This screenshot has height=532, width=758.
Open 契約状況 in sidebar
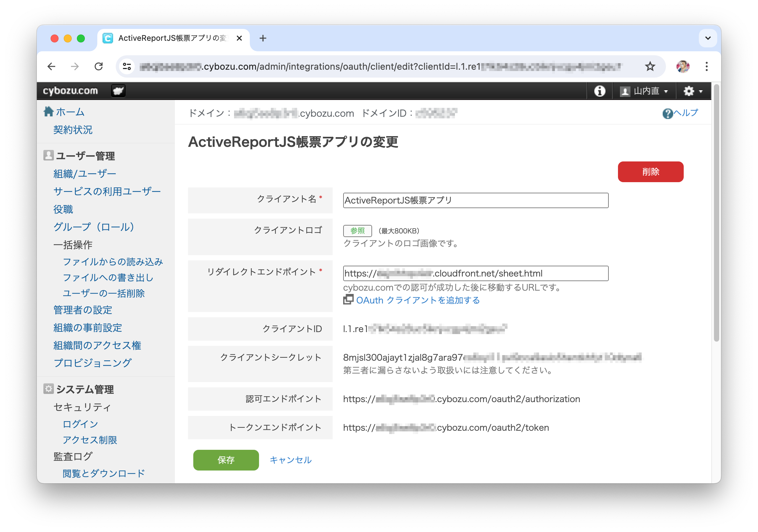[73, 130]
